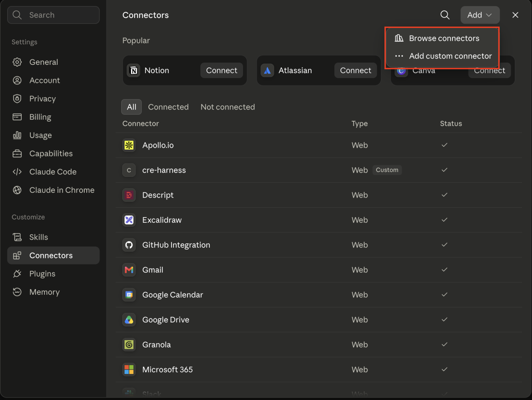Select the Google Calendar name
The width and height of the screenshot is (532, 400).
click(x=173, y=295)
